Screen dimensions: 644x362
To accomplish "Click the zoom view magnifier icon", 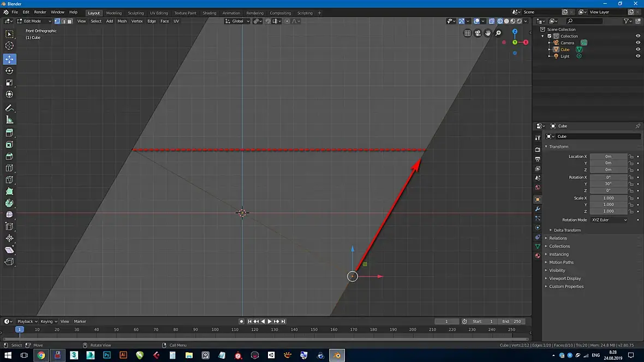I will coord(498,33).
